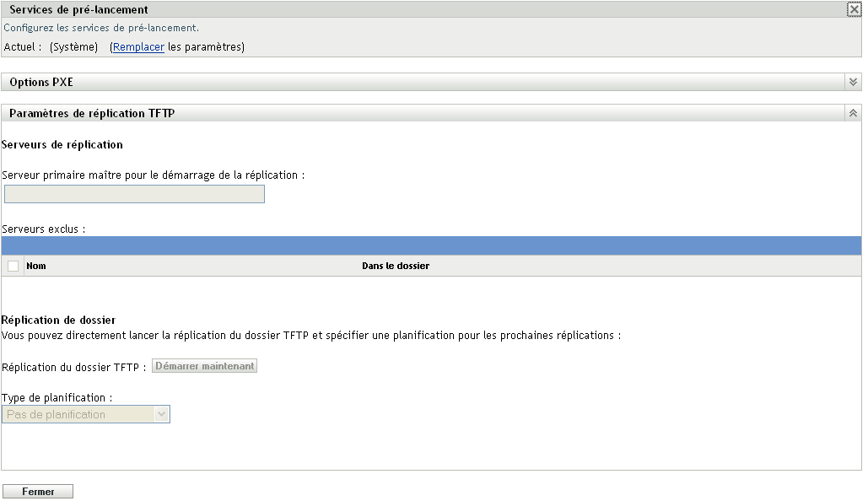Click the Fermer button
This screenshot has width=868, height=501.
38,490
